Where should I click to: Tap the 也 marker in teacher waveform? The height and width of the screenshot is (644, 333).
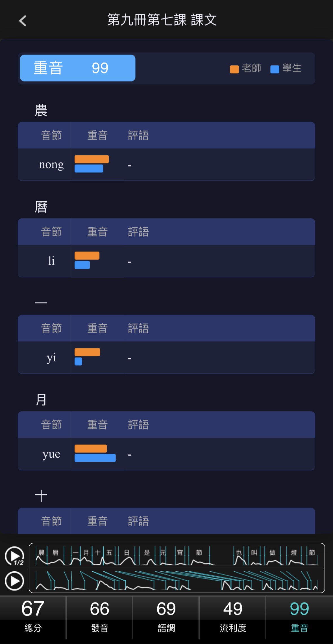pos(239,553)
